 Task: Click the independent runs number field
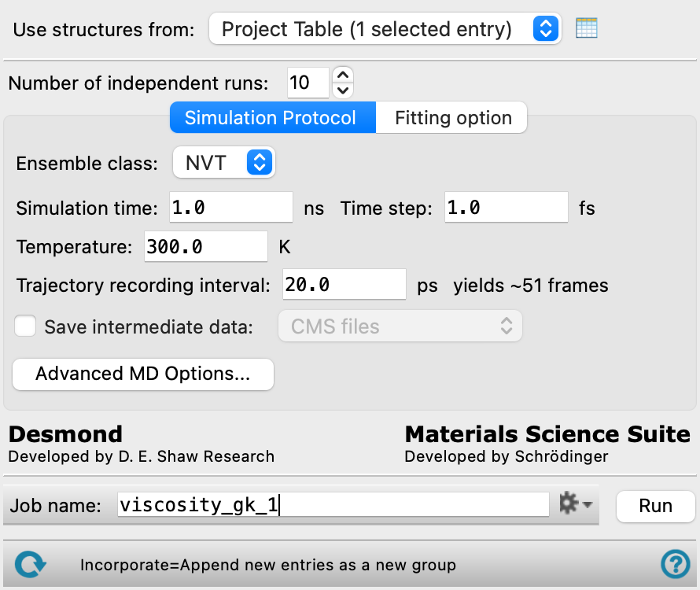click(x=308, y=83)
